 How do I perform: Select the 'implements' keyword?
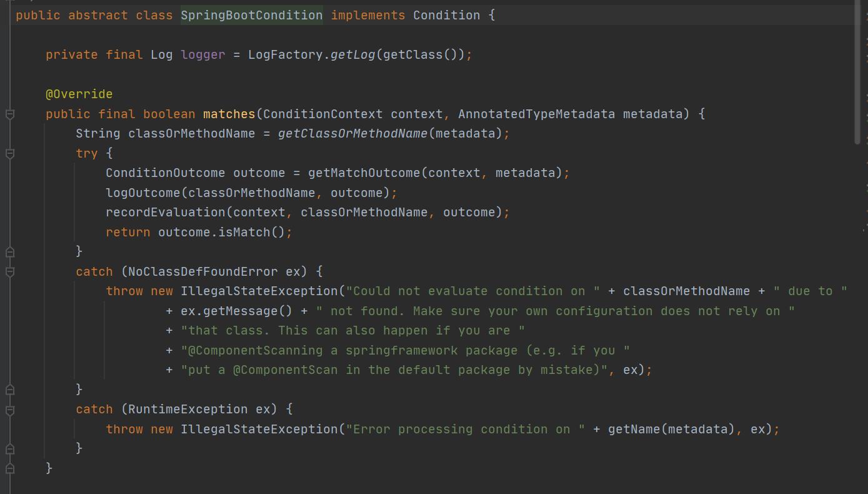pyautogui.click(x=368, y=15)
